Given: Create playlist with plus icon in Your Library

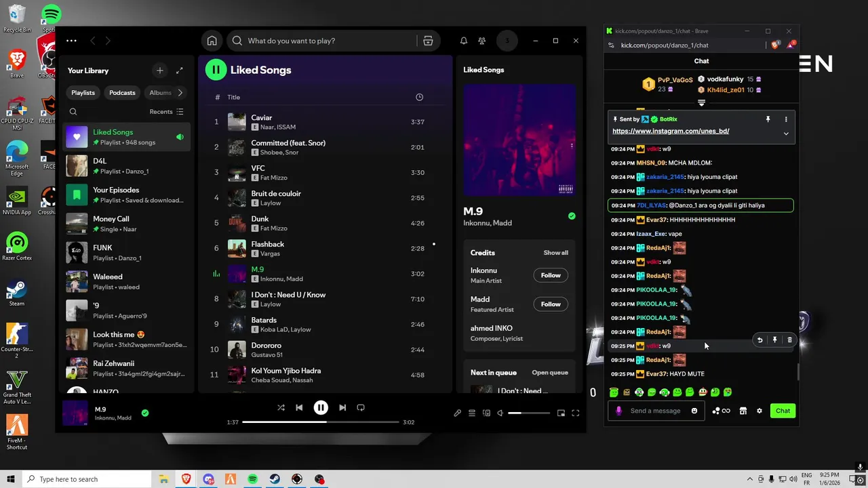Looking at the screenshot, I should (x=160, y=70).
